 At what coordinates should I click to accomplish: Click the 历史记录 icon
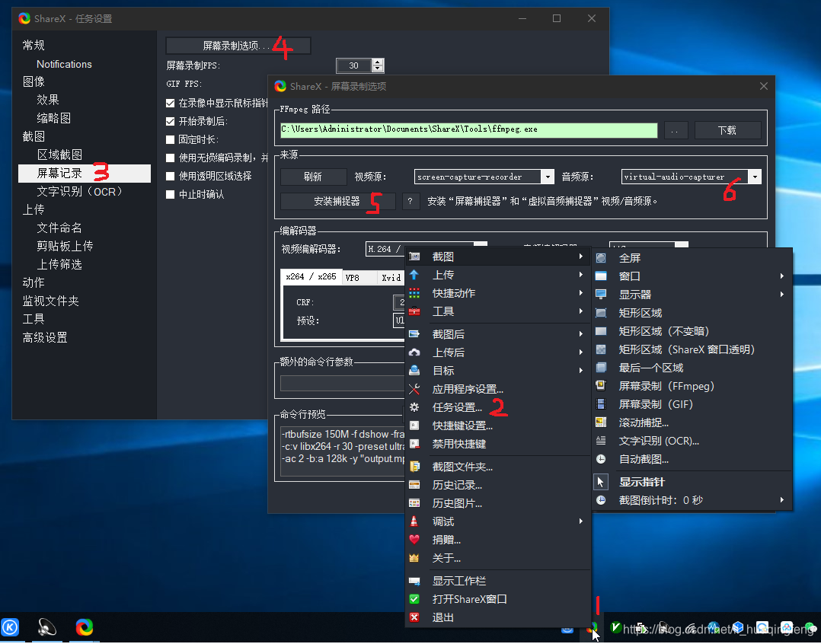click(x=414, y=485)
